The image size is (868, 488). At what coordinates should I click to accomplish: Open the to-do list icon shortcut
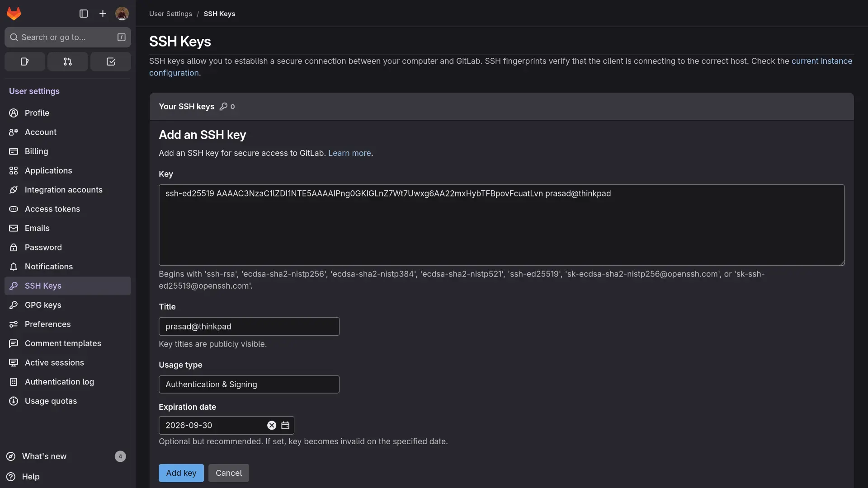tap(111, 61)
